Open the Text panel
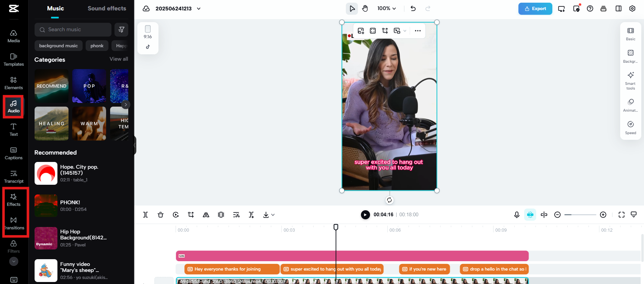The width and height of the screenshot is (644, 284). tap(13, 130)
